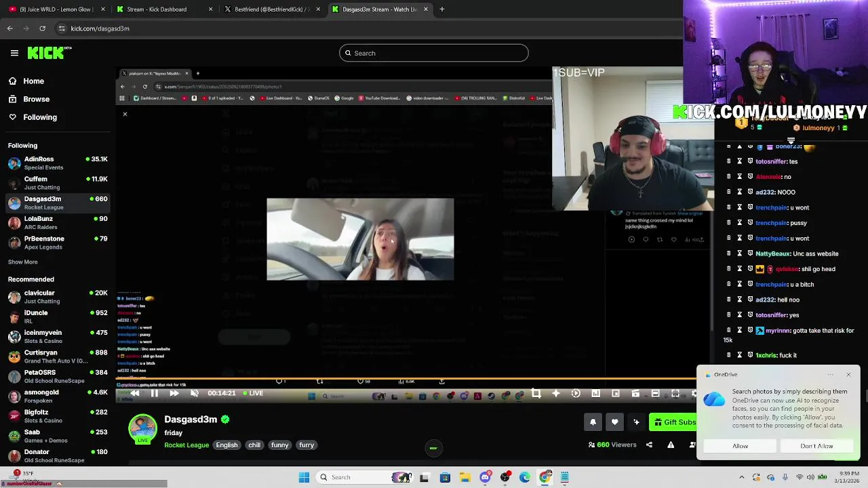Screen dimensions: 868x488
Task: Open Windows Start menu
Action: click(304, 477)
